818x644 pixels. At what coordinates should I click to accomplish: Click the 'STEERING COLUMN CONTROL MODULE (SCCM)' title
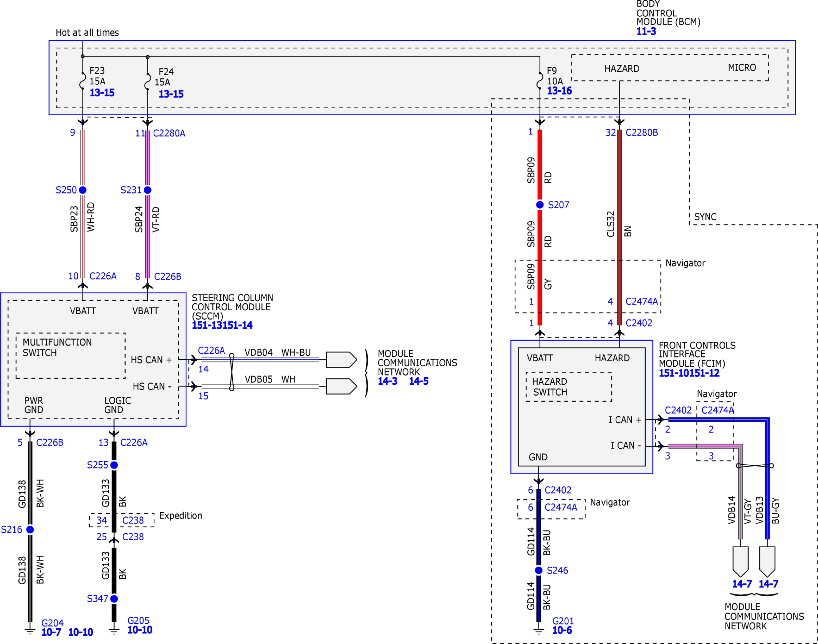tap(232, 307)
